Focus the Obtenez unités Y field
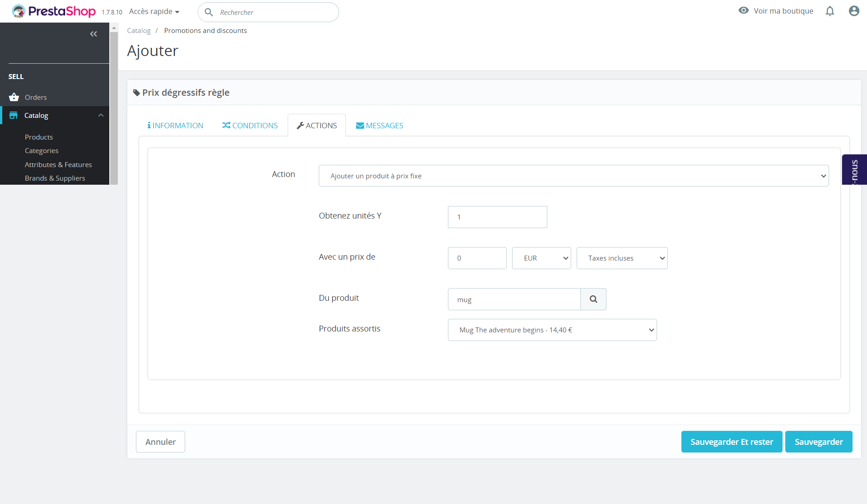The width and height of the screenshot is (867, 504). (x=497, y=217)
